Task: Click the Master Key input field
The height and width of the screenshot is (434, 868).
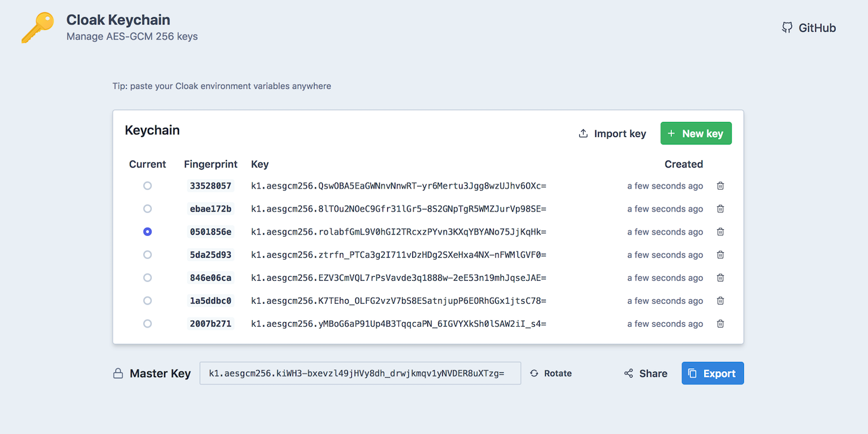Action: pos(360,374)
